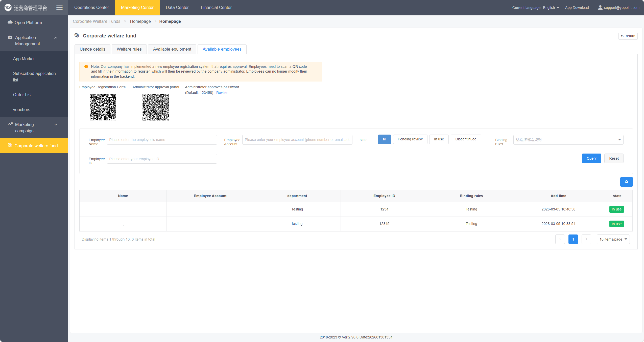The height and width of the screenshot is (342, 644).
Task: Click the 'Add time' column header
Action: 558,196
